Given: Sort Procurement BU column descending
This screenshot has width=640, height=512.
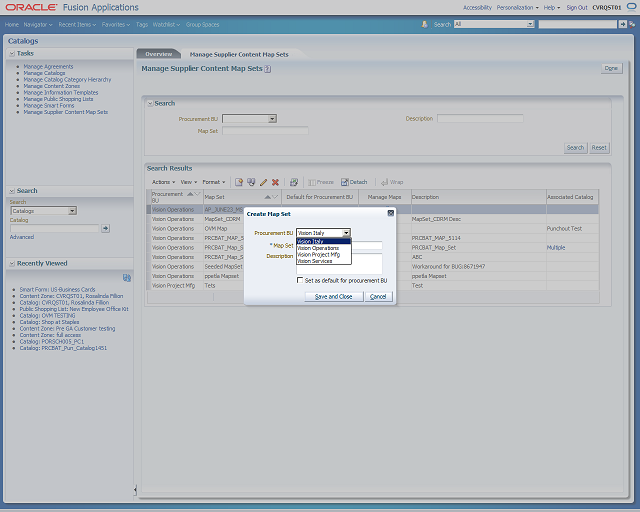Looking at the screenshot, I should pos(197,194).
